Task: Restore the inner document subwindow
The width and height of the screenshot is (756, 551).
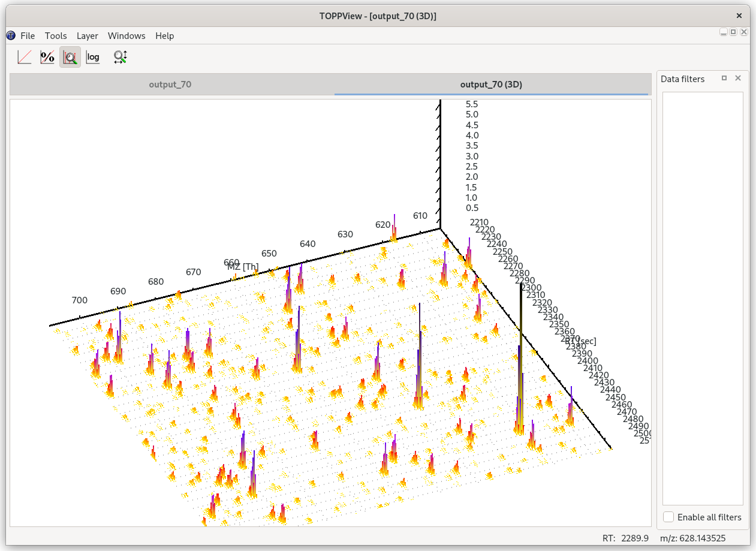Action: coord(733,32)
